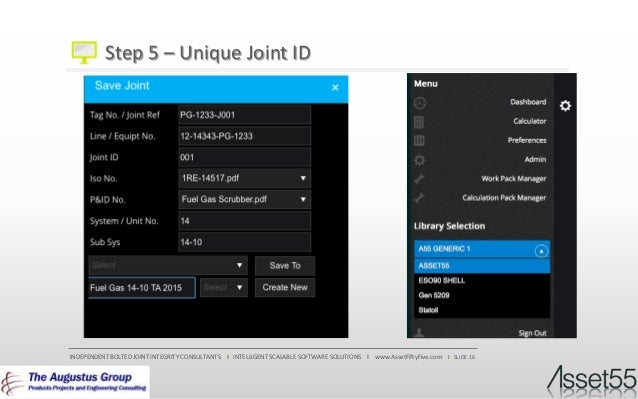Screen dimensions: 638x399
Task: Open the Select dropdown beside Save To
Action: pos(168,266)
